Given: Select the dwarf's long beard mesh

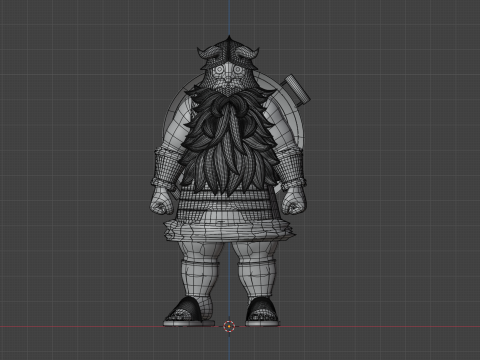Looking at the screenshot, I should 229,143.
